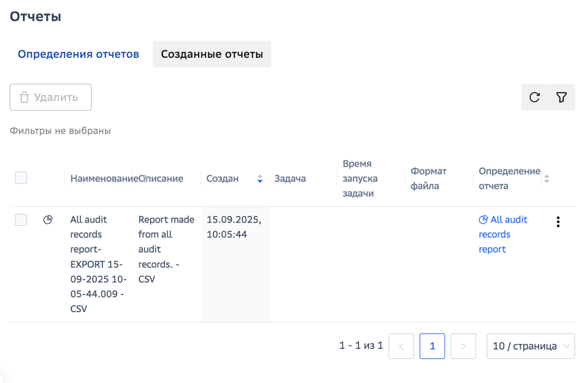Click the Формат файла column header
Image resolution: width=588 pixels, height=383 pixels.
428,179
